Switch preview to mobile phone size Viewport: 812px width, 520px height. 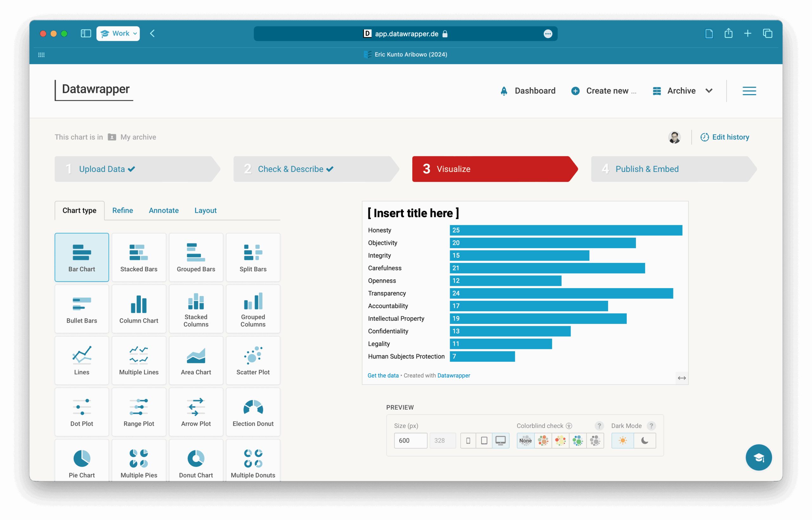point(468,440)
